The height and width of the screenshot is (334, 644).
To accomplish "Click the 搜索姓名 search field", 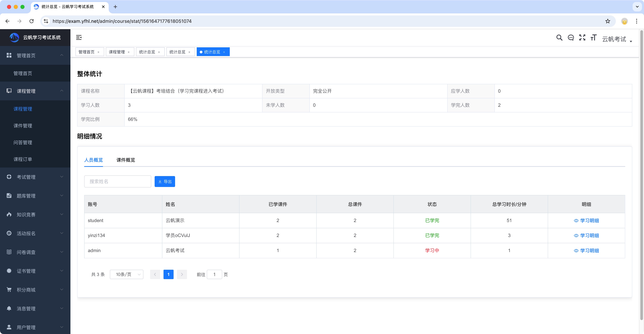I will (x=118, y=181).
